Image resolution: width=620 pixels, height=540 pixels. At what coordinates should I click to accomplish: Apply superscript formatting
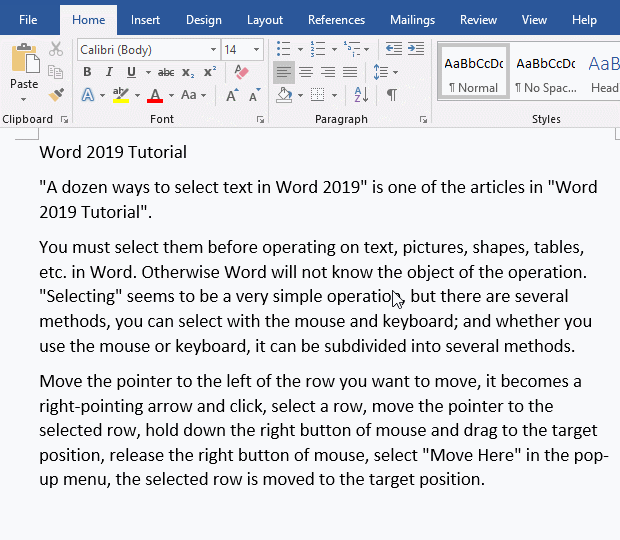click(x=210, y=72)
